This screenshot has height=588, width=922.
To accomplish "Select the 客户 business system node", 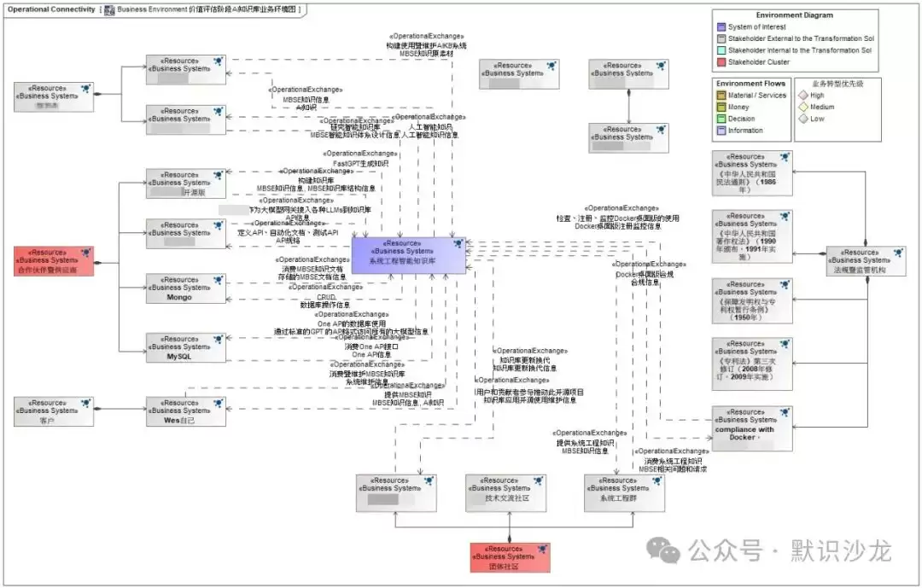I will [54, 411].
